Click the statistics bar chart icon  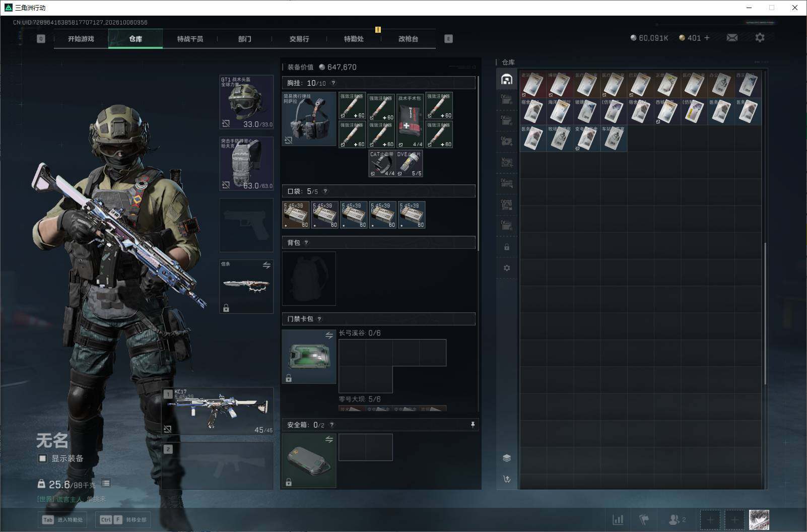(x=618, y=519)
